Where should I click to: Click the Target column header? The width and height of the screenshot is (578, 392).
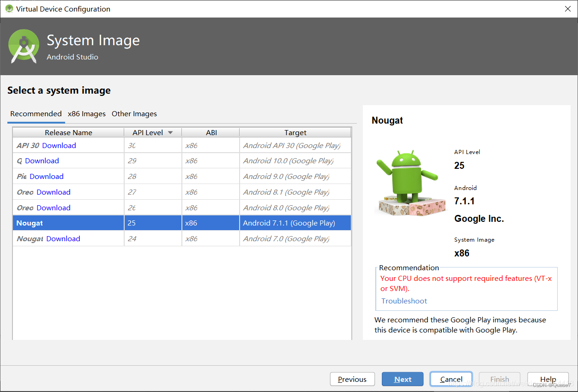[x=295, y=132]
